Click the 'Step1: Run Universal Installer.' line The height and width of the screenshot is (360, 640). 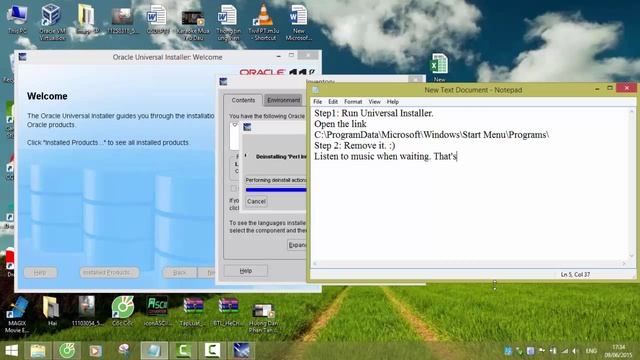point(373,113)
